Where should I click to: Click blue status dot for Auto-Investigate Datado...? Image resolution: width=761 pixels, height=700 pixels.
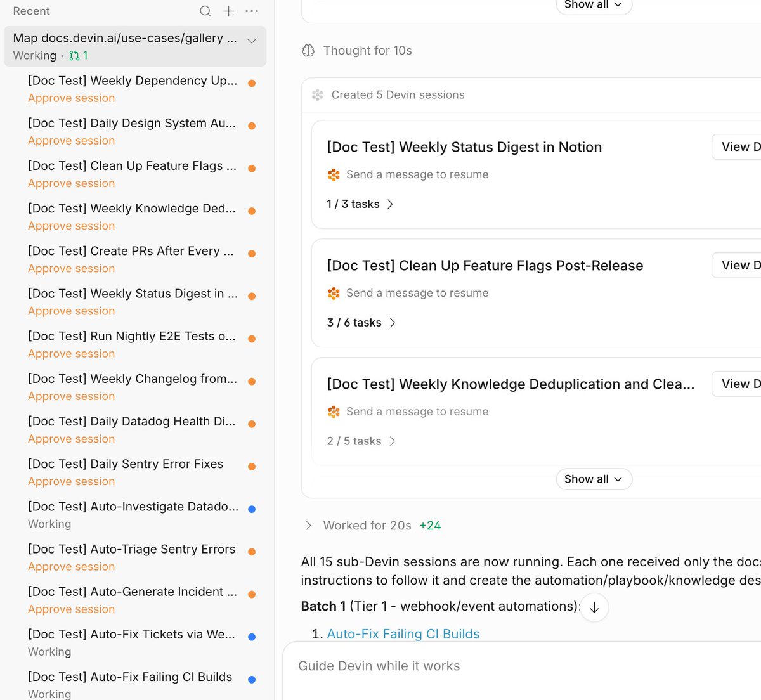[x=252, y=509]
